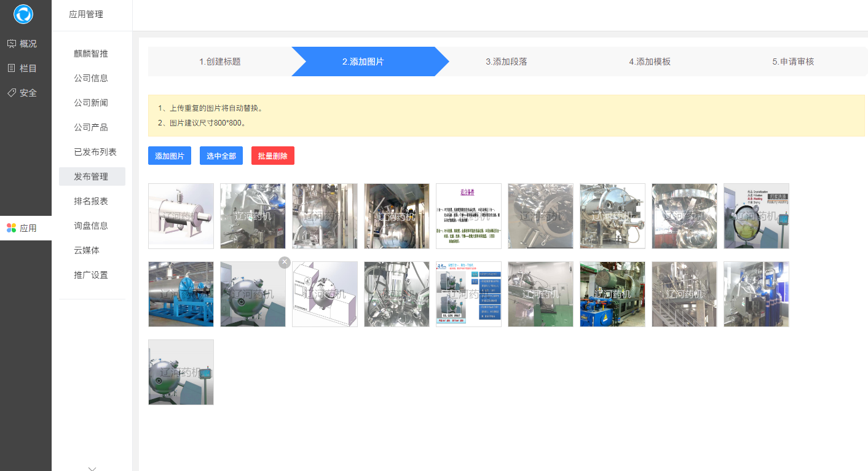The height and width of the screenshot is (471, 868).
Task: Select the sixth thumbnail in the second row
Action: (x=540, y=294)
